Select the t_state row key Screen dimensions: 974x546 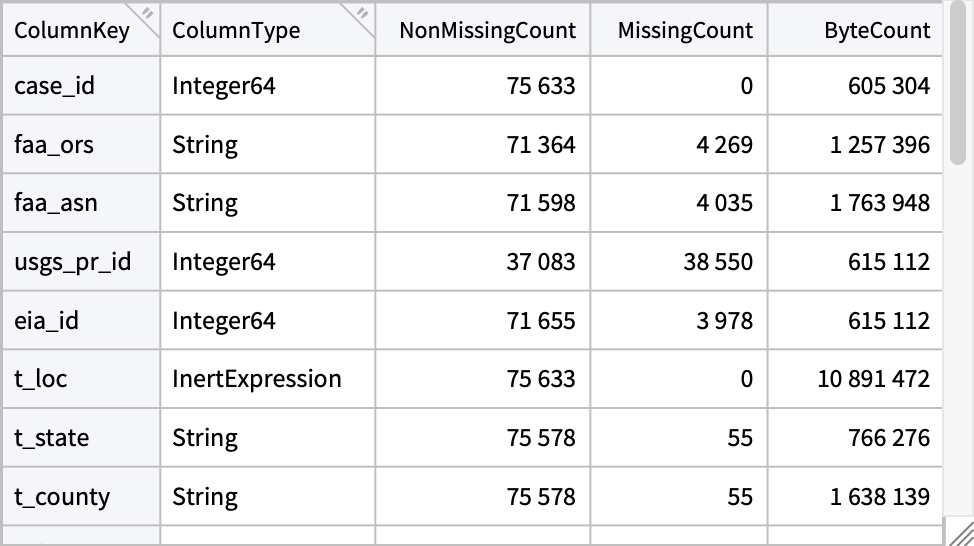click(51, 438)
